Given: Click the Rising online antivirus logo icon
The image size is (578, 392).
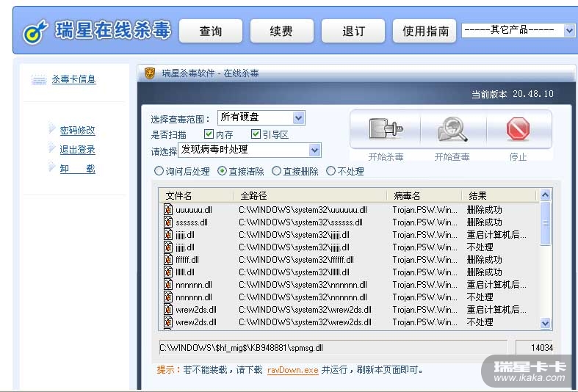Looking at the screenshot, I should [x=35, y=32].
